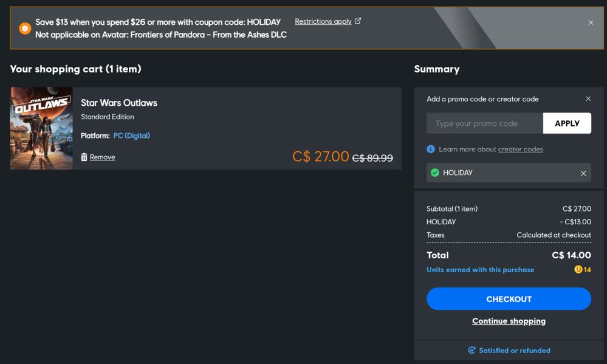This screenshot has height=364, width=607.
Task: Open the creator codes link
Action: tap(520, 149)
